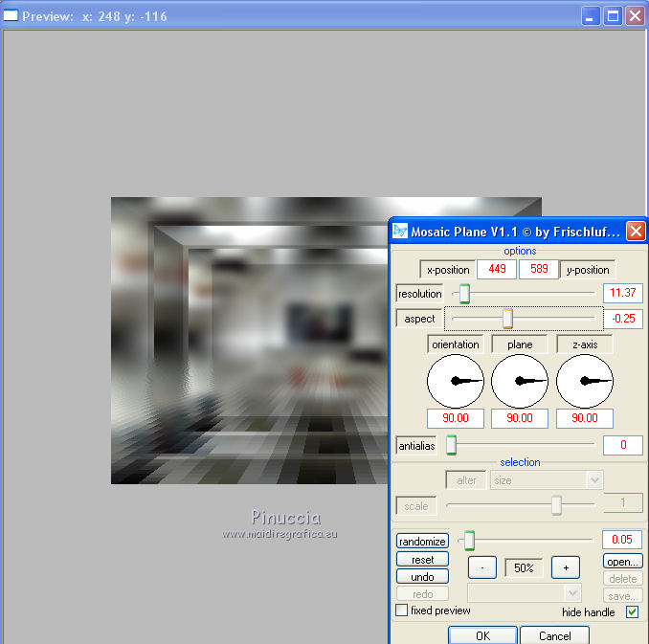Click the x-position value field 449
This screenshot has height=644, width=649.
tap(497, 269)
